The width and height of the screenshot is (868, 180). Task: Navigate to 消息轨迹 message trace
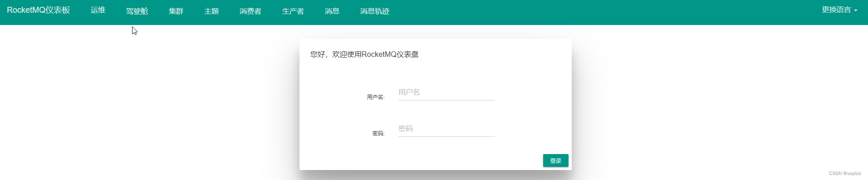tap(375, 11)
